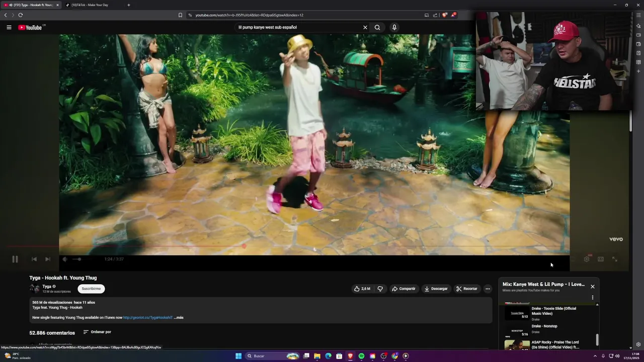
Task: Play Drake - Nonstop in playlist
Action: coord(548,330)
